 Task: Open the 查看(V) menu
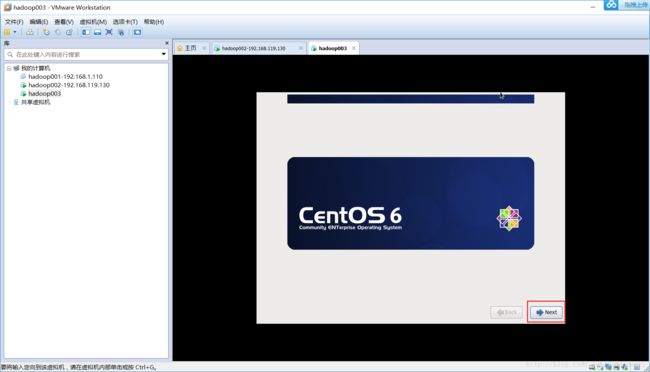64,22
